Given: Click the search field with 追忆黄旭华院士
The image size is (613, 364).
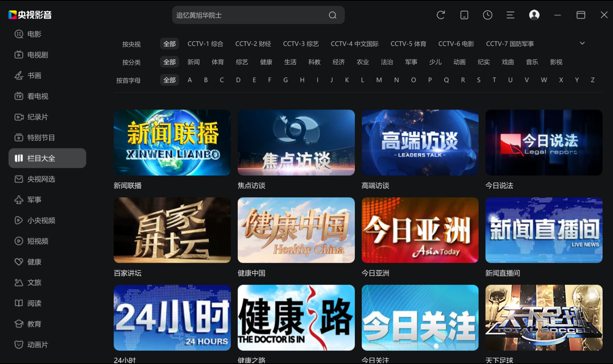Looking at the screenshot, I should (x=258, y=15).
